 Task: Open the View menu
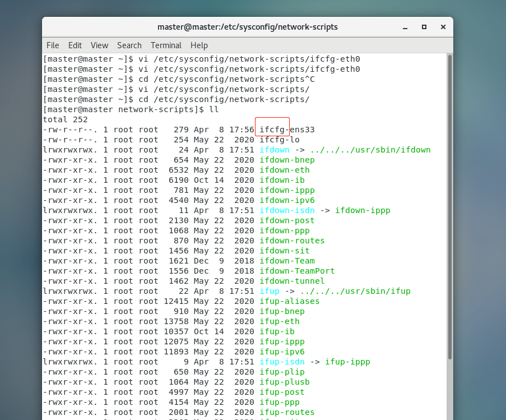pos(99,45)
